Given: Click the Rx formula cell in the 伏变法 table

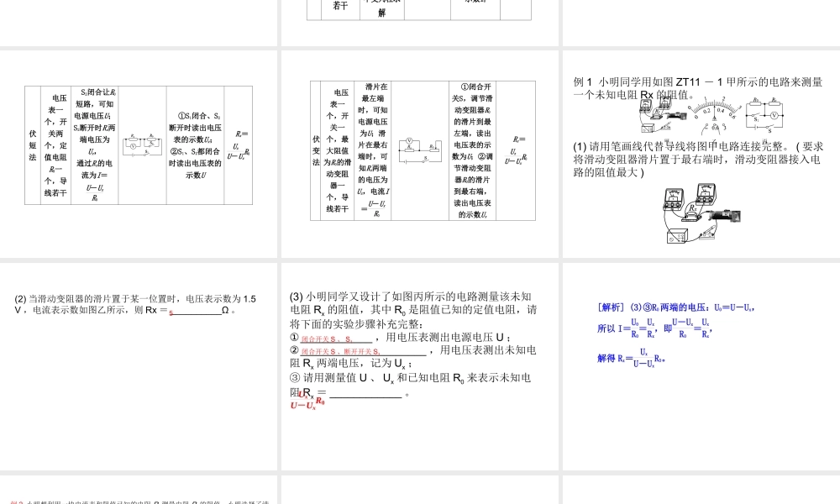Looking at the screenshot, I should 516,150.
